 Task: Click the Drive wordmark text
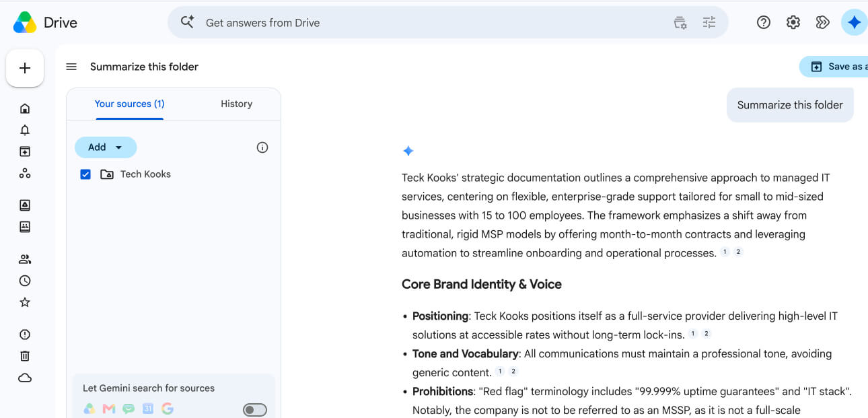61,23
